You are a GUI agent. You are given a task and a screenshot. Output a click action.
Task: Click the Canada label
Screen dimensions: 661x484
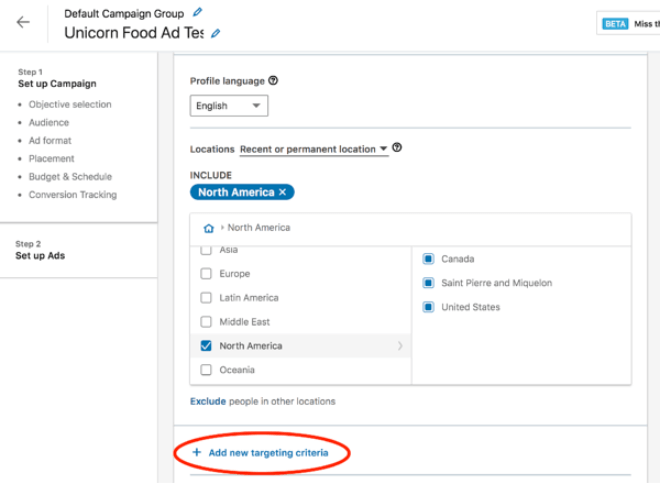[458, 259]
